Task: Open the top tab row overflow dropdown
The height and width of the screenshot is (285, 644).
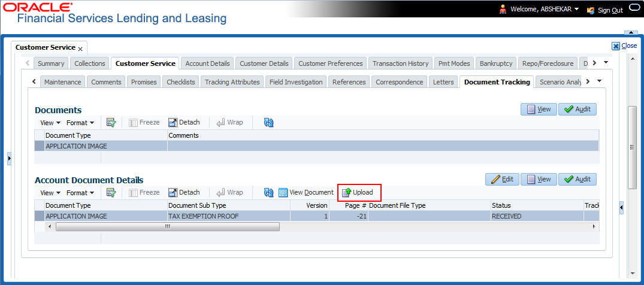Action: click(605, 63)
